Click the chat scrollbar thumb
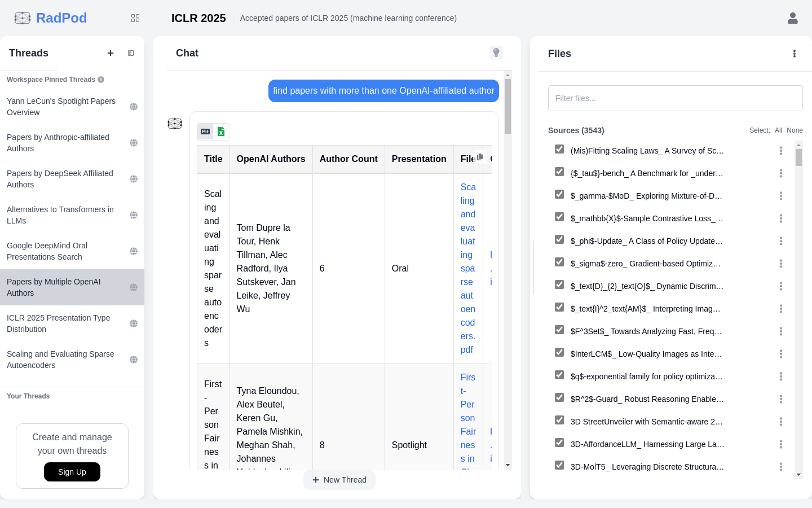Image resolution: width=812 pixels, height=508 pixels. point(507,106)
